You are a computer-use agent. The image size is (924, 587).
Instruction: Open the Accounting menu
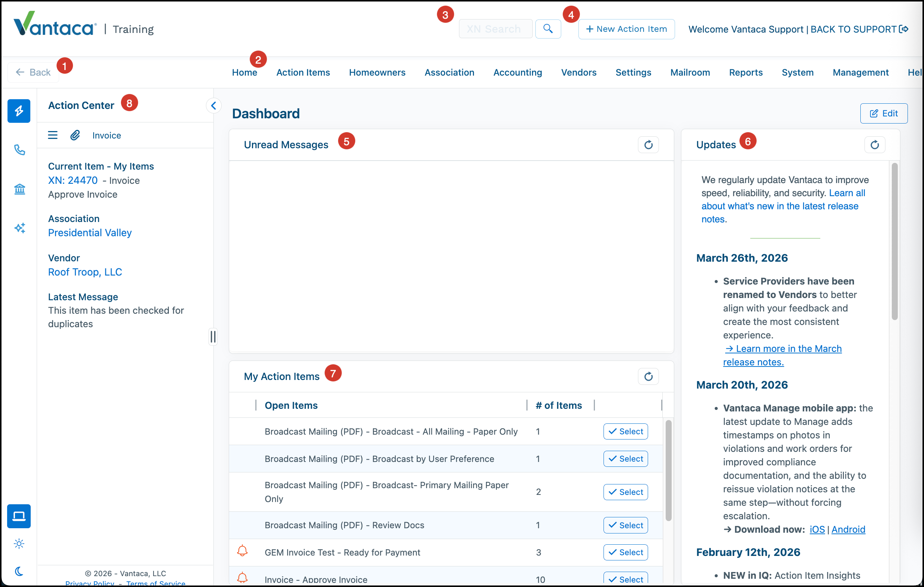click(x=518, y=73)
